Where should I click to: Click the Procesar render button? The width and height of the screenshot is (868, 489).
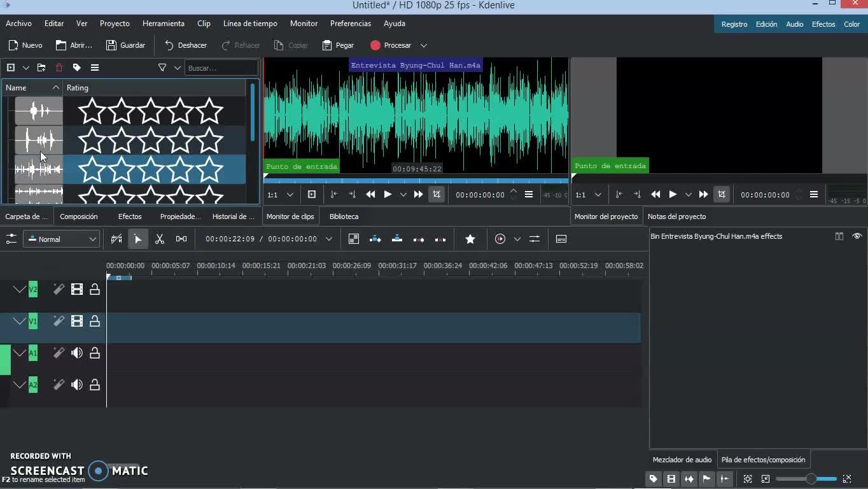[391, 45]
